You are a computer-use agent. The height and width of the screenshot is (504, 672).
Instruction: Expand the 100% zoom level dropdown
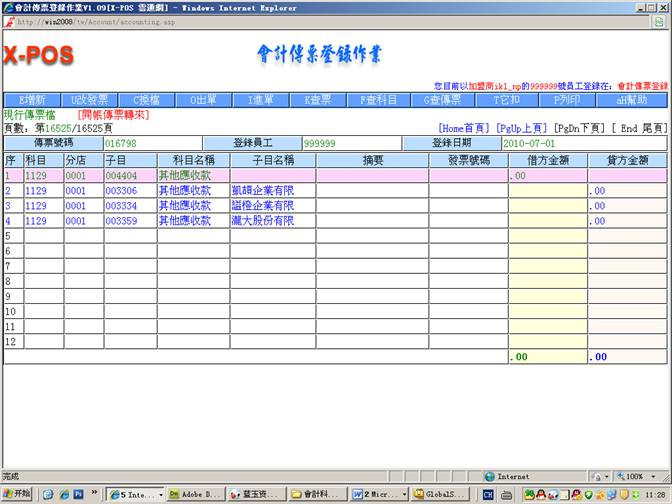coord(640,477)
